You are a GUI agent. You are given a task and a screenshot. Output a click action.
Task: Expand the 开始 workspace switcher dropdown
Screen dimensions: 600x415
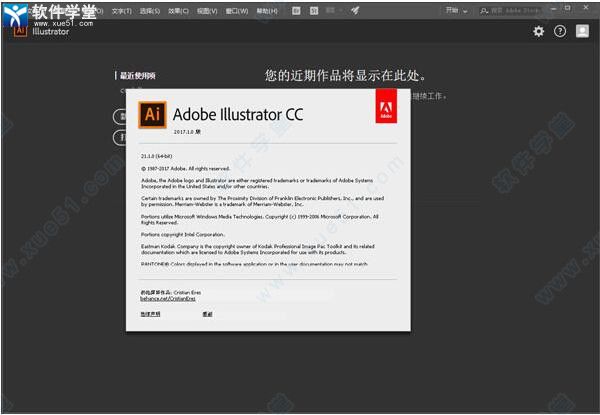tap(457, 11)
